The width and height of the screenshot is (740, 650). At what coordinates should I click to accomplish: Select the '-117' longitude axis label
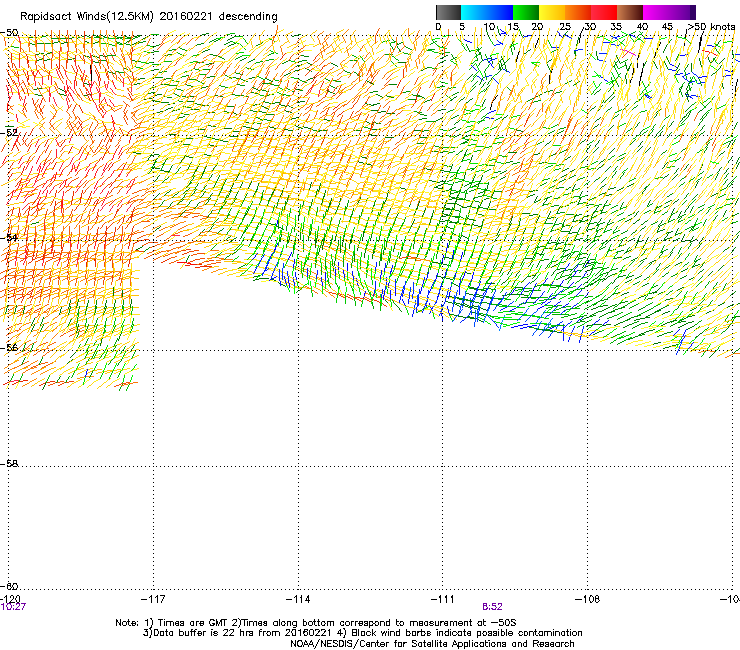[154, 599]
